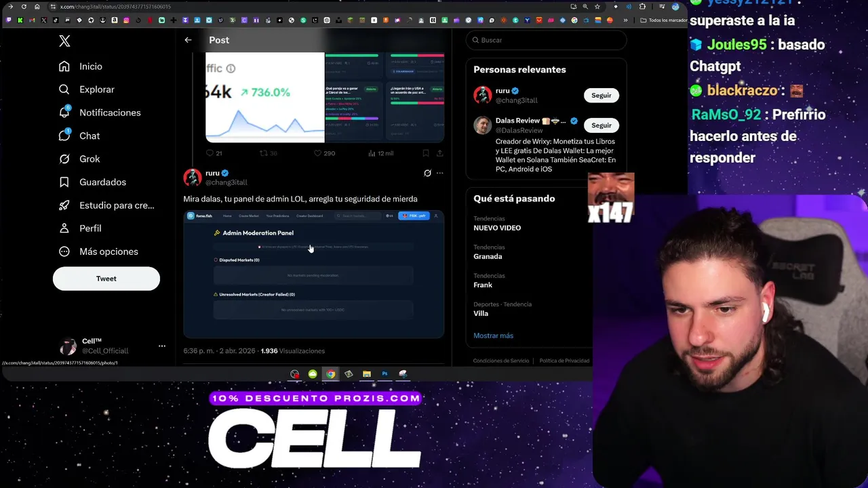Click the person icon beside Perfil

pos(64,228)
